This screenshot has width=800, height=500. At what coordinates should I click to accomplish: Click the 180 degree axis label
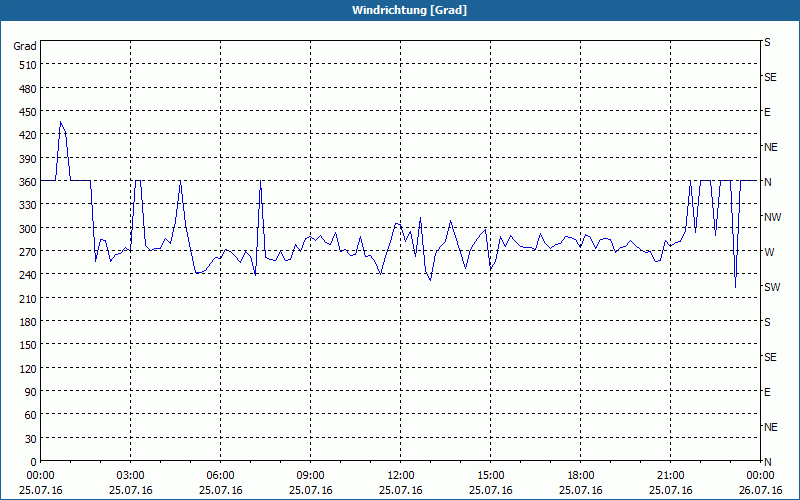tap(29, 322)
